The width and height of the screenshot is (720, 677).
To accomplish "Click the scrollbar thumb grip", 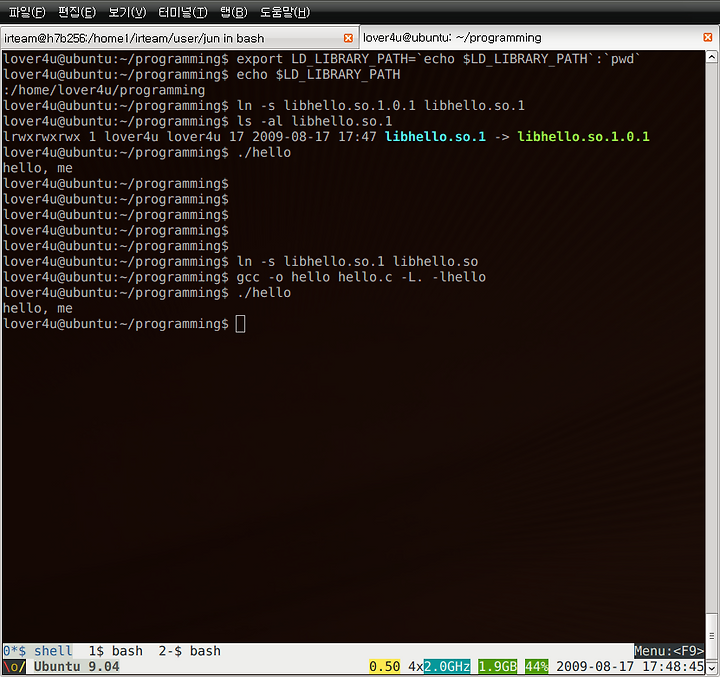I will (x=712, y=636).
